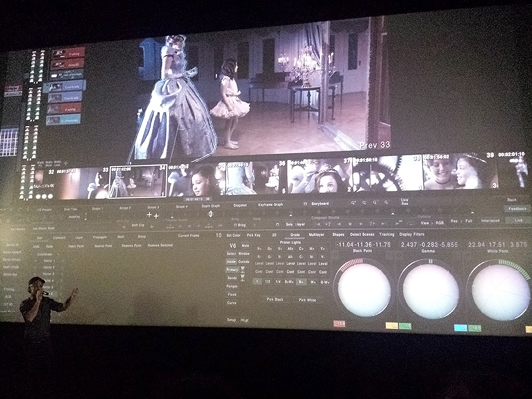Viewport: 532px width, 399px height.
Task: Toggle the Mate button next to V6
Action: 245,246
